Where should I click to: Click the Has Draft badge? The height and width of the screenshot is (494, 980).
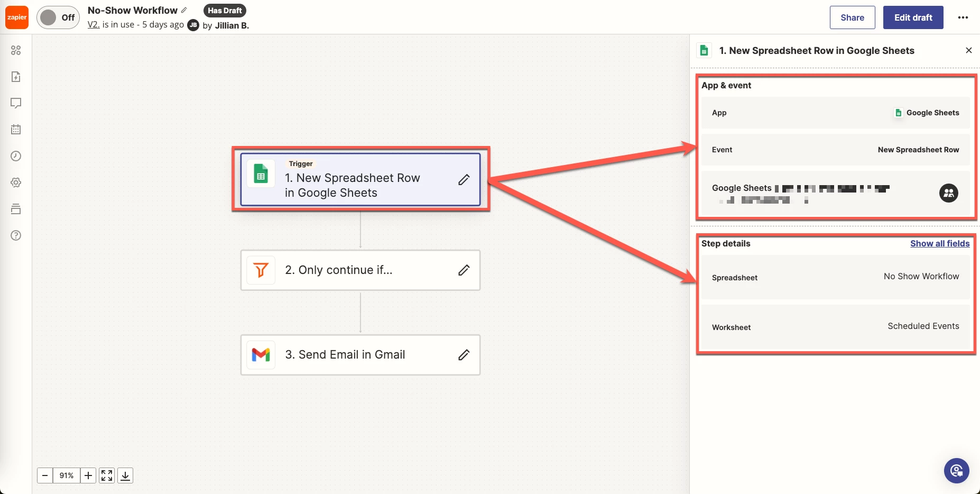pyautogui.click(x=225, y=11)
